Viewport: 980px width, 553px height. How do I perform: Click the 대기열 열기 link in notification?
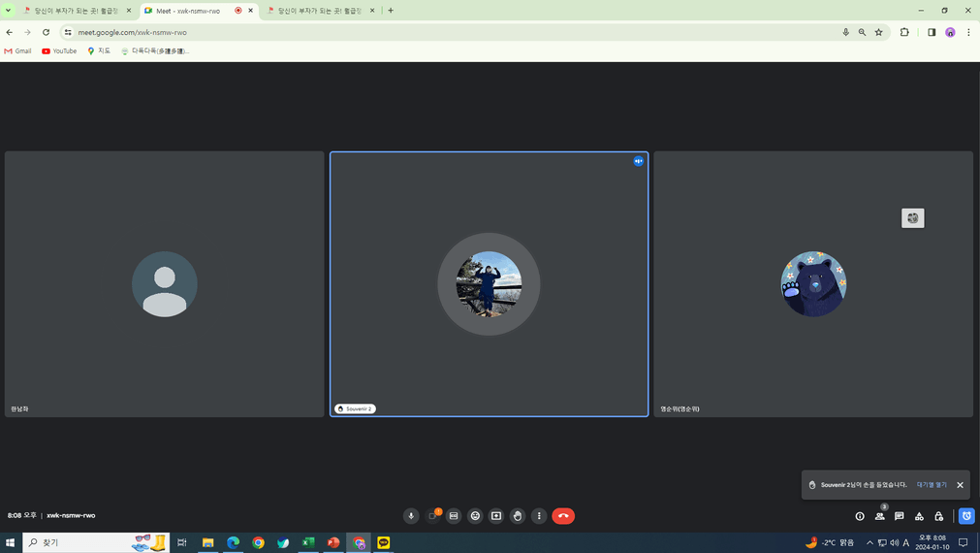click(x=932, y=485)
